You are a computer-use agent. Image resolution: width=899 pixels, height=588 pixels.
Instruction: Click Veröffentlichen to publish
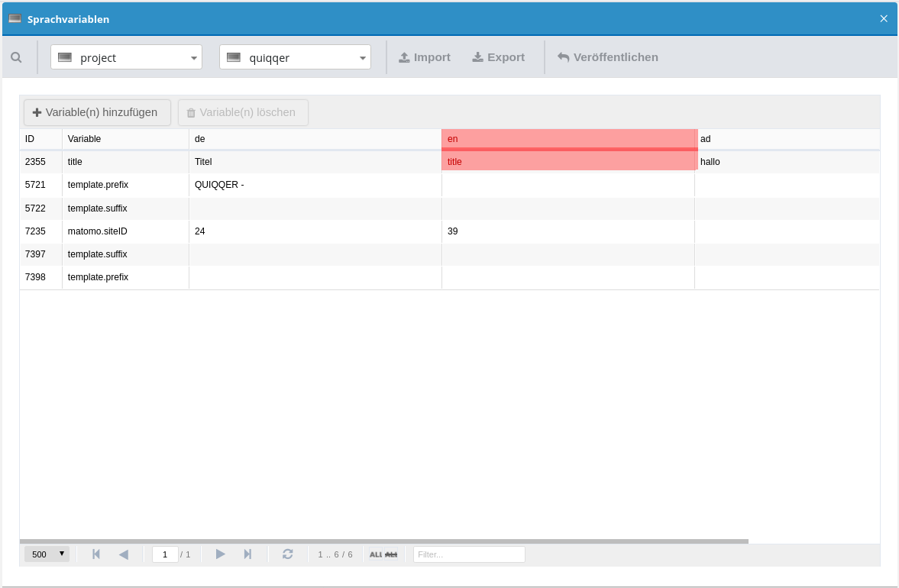coord(608,57)
